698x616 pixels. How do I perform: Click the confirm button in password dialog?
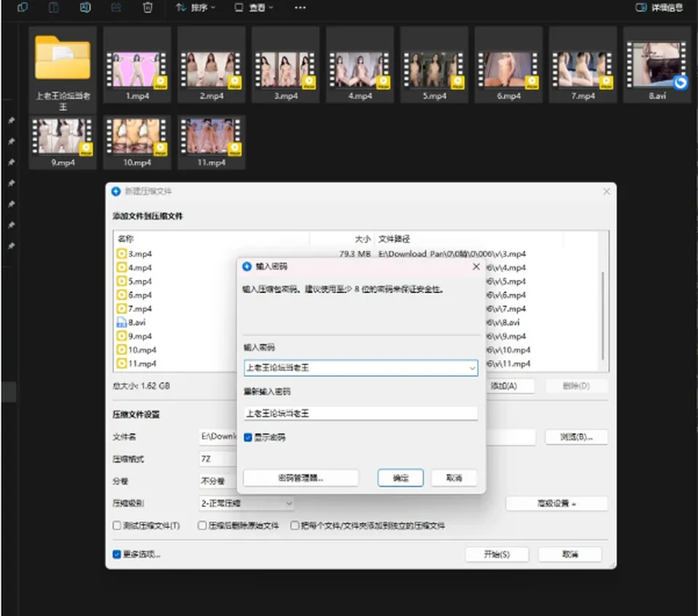tap(400, 478)
